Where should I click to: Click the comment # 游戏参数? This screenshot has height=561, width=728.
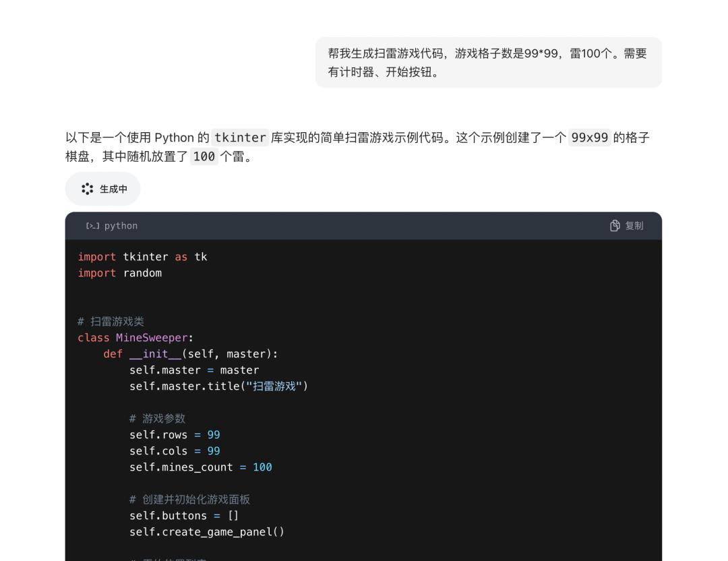tap(157, 419)
